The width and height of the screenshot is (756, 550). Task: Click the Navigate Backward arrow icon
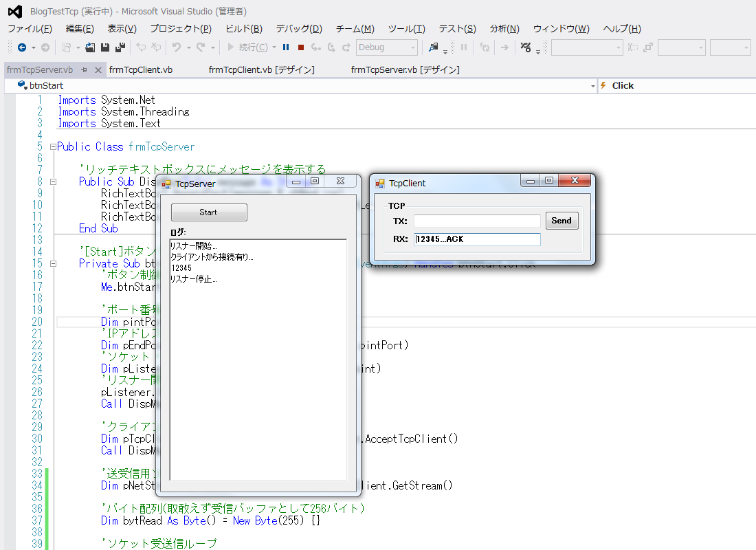(x=22, y=47)
